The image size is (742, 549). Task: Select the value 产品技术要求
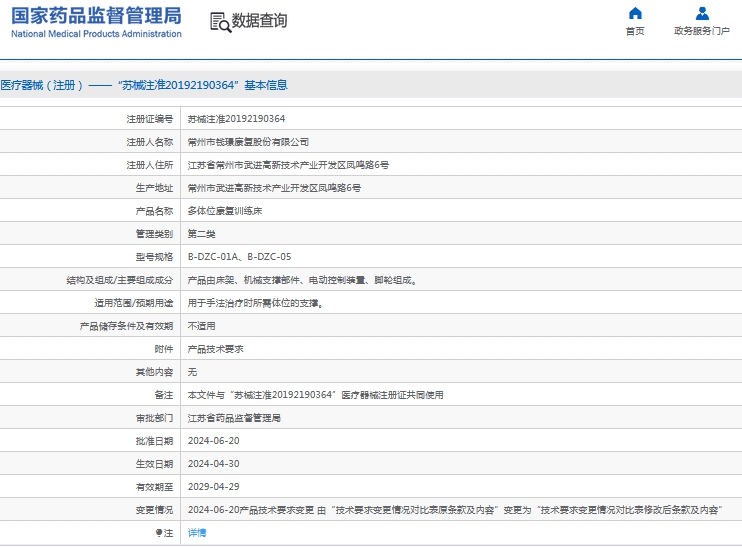tap(215, 349)
